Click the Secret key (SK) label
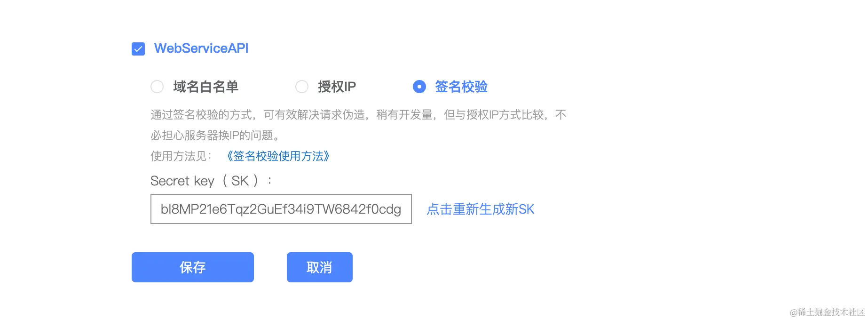868x320 pixels. click(211, 181)
